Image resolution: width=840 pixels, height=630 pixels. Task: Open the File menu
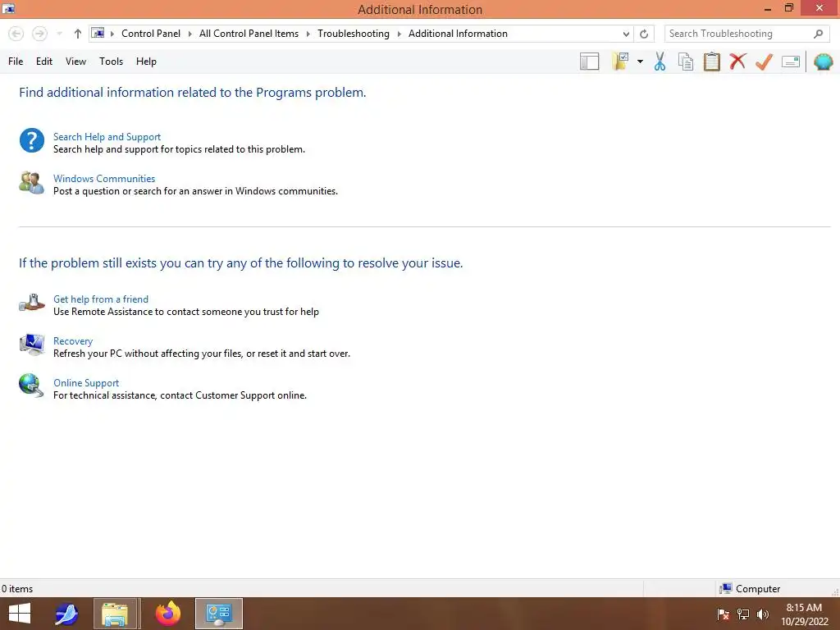click(16, 62)
